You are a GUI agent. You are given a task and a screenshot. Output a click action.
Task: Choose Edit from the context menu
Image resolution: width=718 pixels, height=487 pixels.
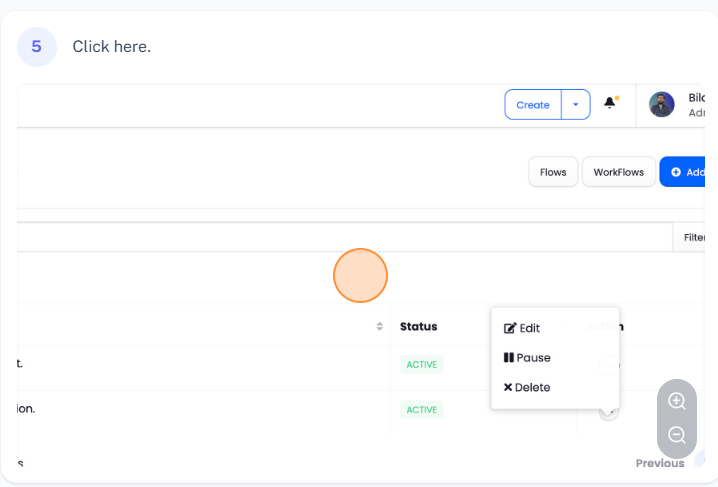[x=522, y=328]
